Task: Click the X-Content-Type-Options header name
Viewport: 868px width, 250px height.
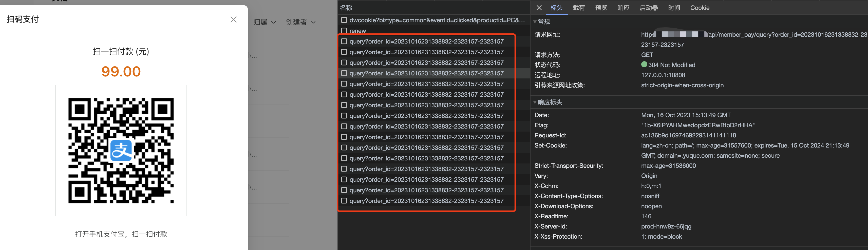Action: (569, 196)
